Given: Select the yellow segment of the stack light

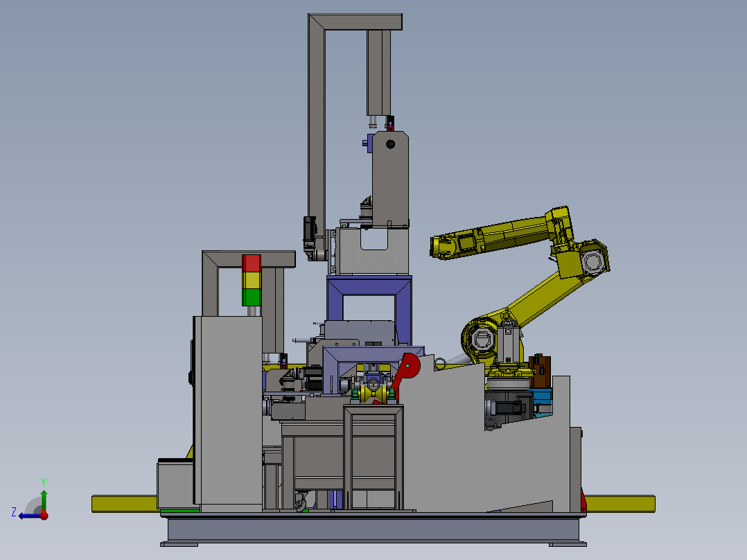Looking at the screenshot, I should pos(252,280).
